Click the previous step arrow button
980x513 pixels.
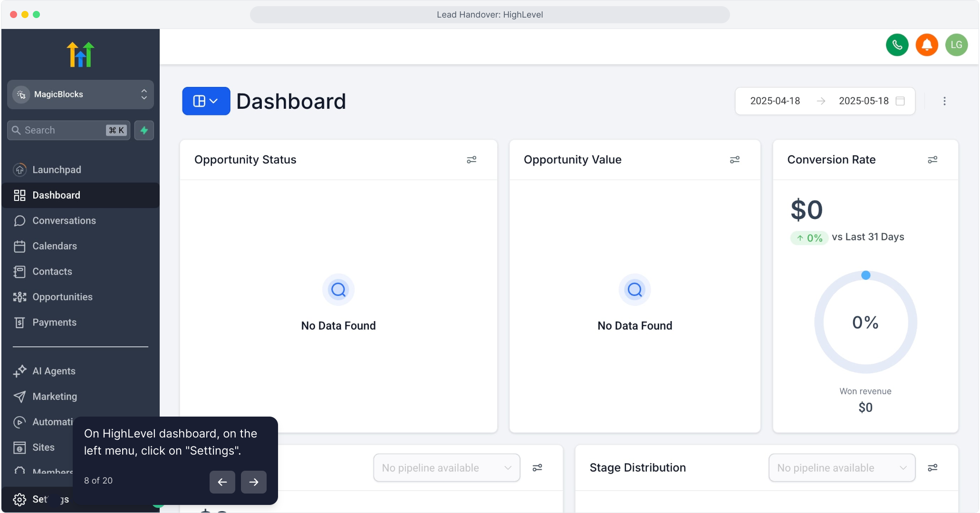222,482
